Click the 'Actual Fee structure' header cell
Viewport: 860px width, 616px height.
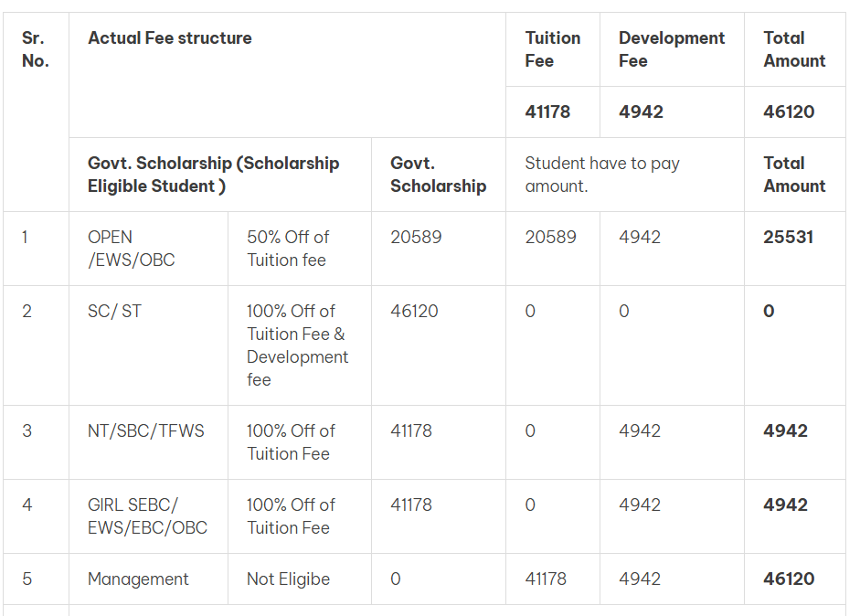(x=170, y=38)
